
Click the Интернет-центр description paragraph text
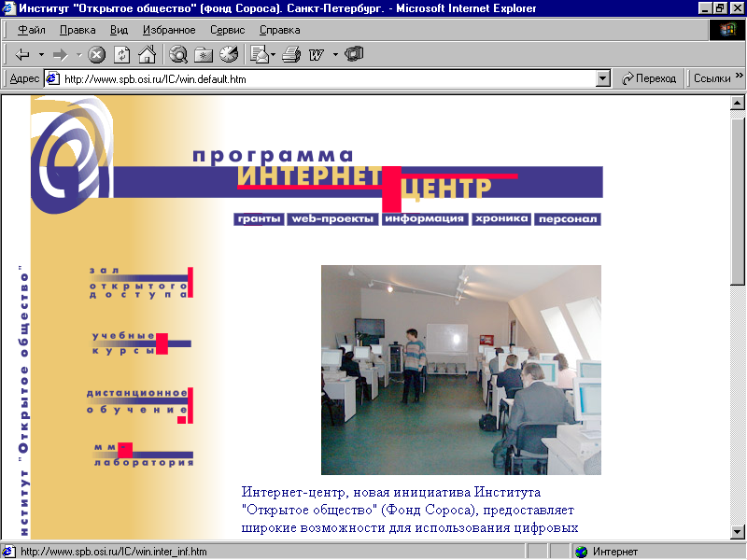pyautogui.click(x=410, y=510)
